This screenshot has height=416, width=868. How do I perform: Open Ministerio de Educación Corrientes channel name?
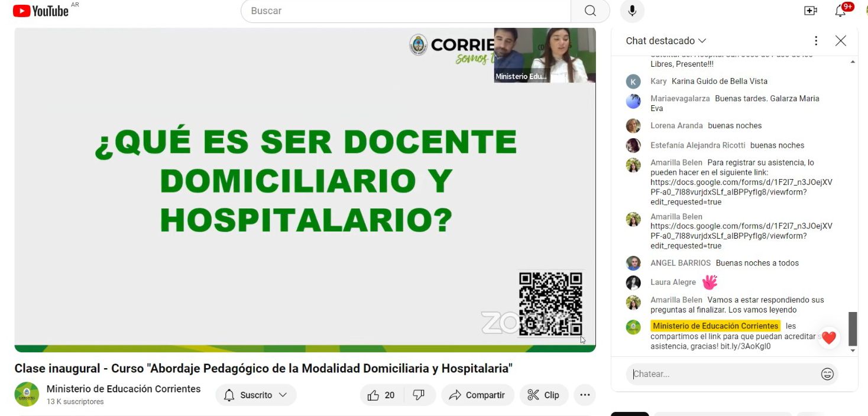pos(124,389)
